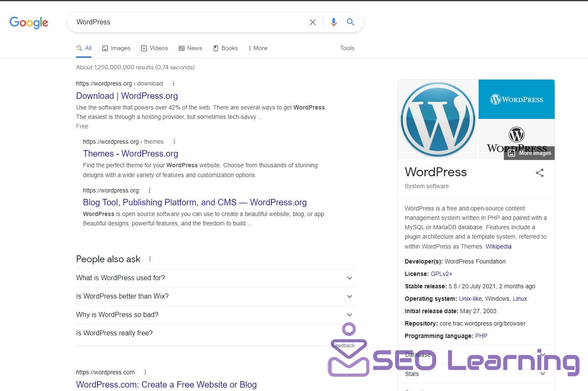588x391 pixels.
Task: Start voice search with microphone icon
Action: click(x=334, y=22)
